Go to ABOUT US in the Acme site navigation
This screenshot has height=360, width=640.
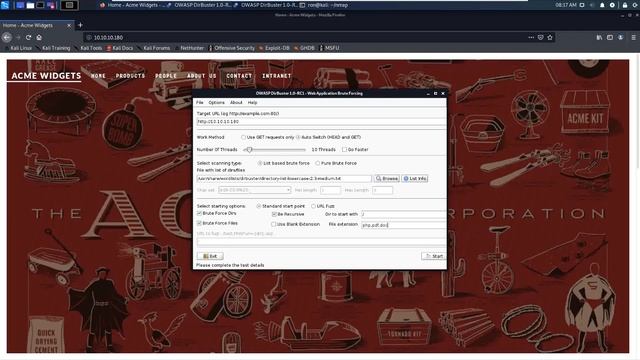coord(202,76)
